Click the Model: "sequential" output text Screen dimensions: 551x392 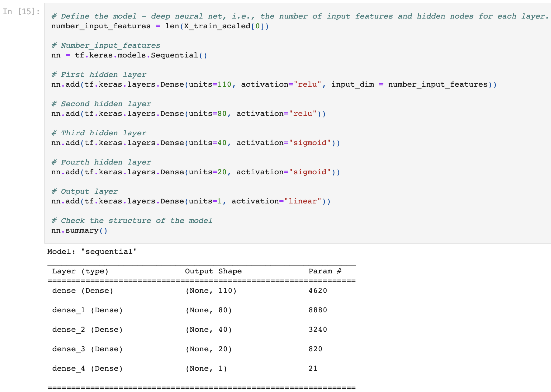(x=92, y=252)
